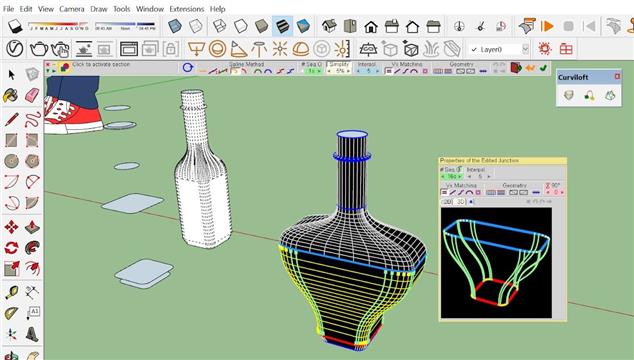Screen dimensions: 634x360
Task: Start V-Ray interactive render teapot
Action: pos(60,49)
